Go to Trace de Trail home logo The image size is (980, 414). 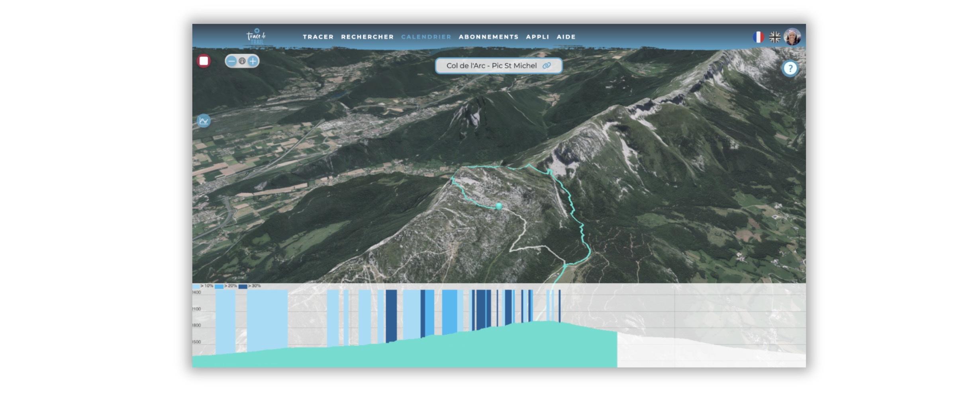256,37
